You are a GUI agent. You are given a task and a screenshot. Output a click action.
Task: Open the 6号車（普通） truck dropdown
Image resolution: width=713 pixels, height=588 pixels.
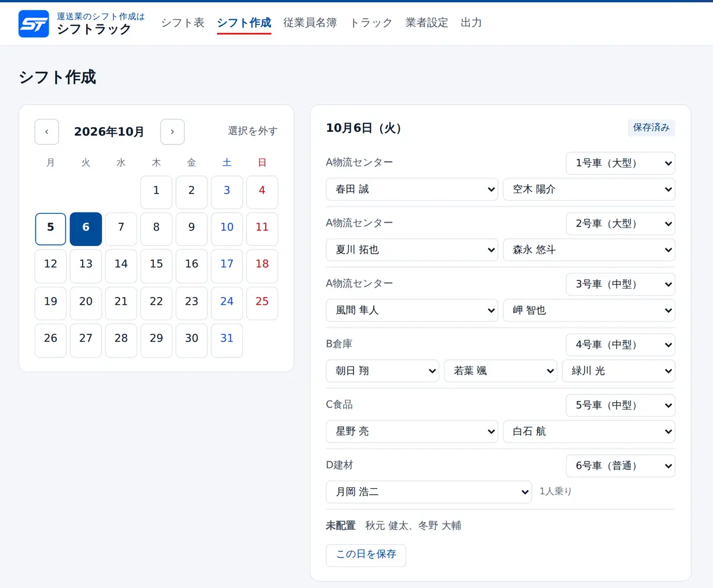coord(620,466)
